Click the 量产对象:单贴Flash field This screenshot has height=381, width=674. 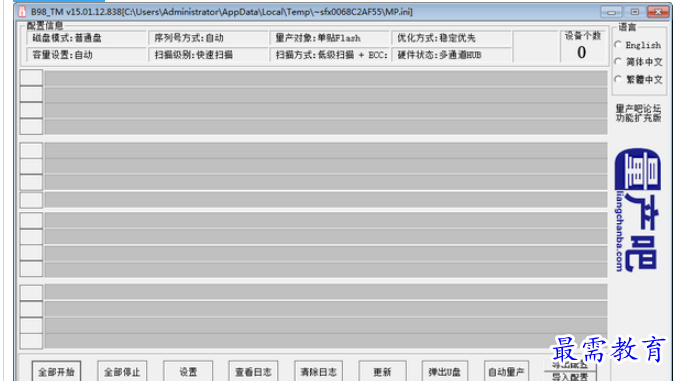pyautogui.click(x=330, y=38)
